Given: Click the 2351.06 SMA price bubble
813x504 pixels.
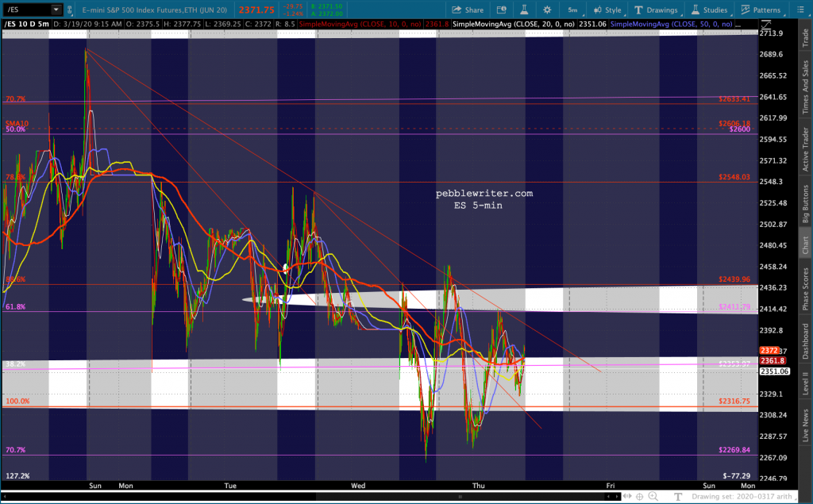Looking at the screenshot, I should [775, 371].
